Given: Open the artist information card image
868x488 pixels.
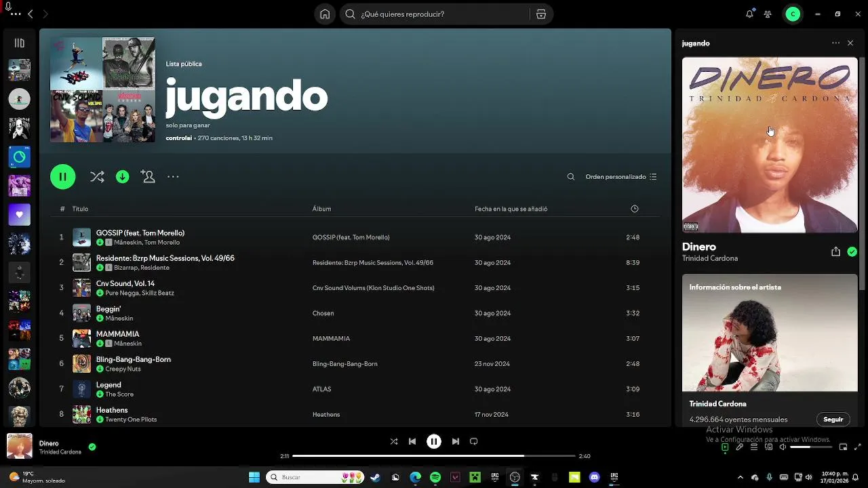Looking at the screenshot, I should (x=770, y=333).
